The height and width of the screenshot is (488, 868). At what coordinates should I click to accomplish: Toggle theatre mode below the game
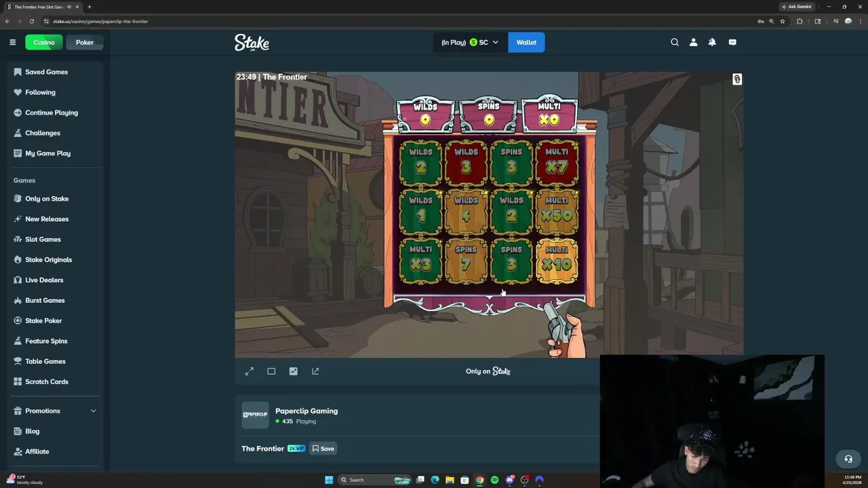pos(271,371)
